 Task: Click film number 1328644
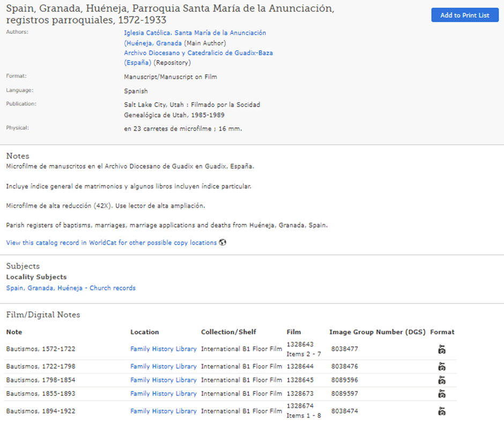300,367
